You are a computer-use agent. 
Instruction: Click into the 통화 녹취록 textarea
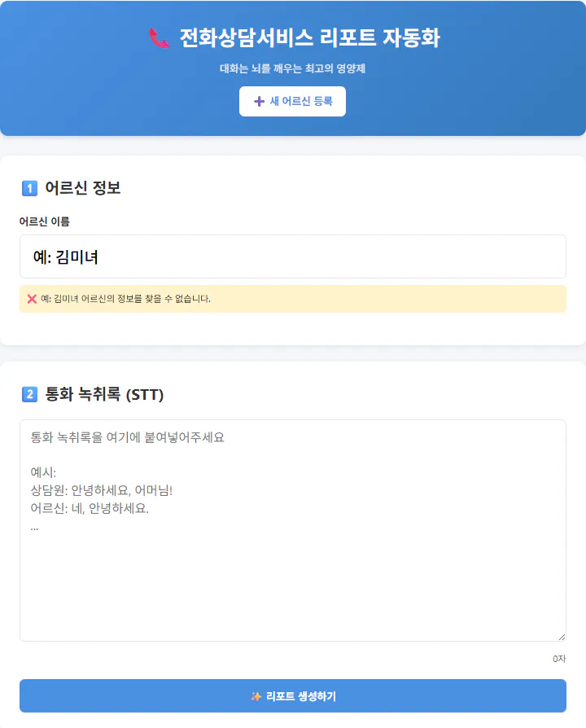pyautogui.click(x=293, y=531)
